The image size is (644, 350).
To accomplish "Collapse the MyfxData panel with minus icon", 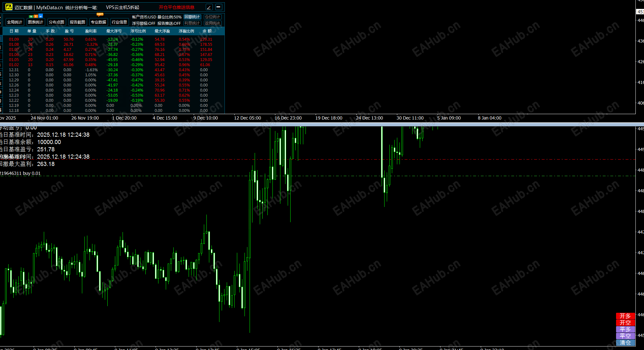I will [x=218, y=7].
